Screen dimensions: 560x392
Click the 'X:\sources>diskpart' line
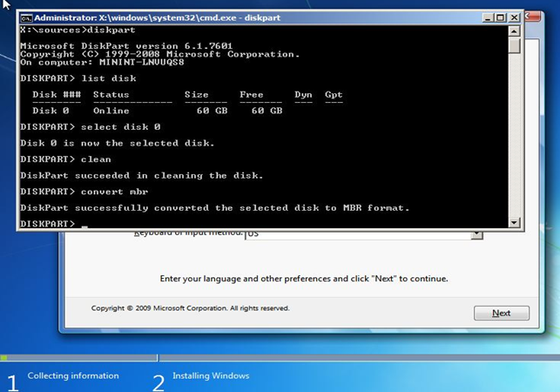point(78,30)
